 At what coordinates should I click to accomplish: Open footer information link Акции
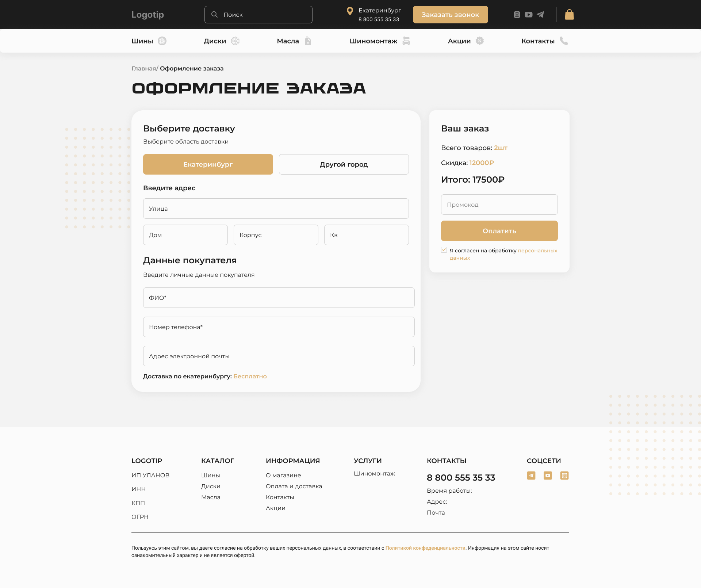click(276, 508)
